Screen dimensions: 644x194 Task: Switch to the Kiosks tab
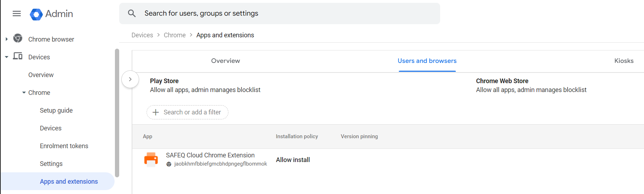(x=623, y=61)
